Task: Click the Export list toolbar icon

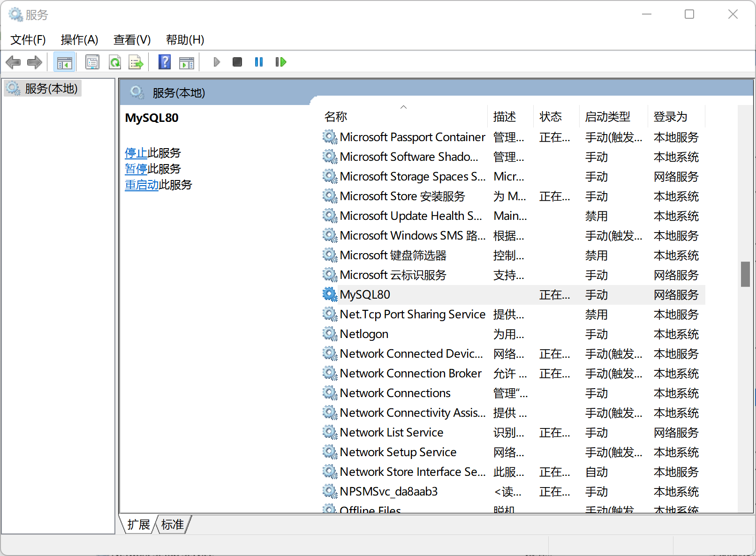Action: click(x=136, y=62)
